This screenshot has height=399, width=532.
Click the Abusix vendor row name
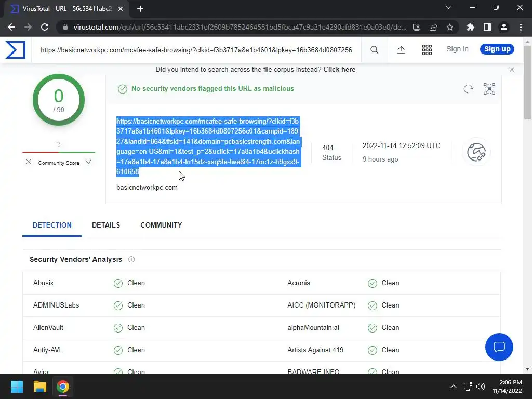(x=44, y=283)
